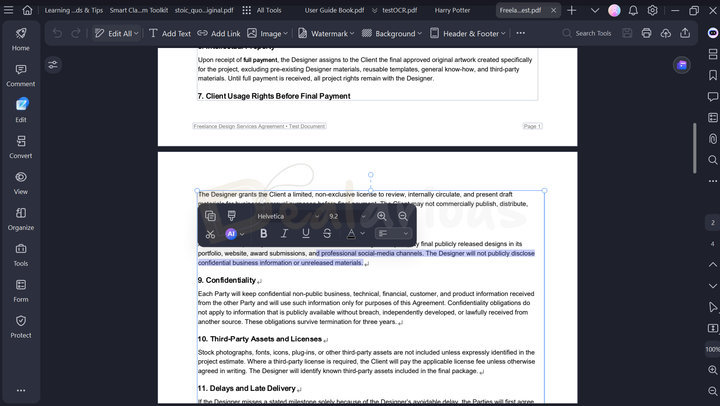
Task: Expand the Watermark dropdown
Action: [x=352, y=34]
